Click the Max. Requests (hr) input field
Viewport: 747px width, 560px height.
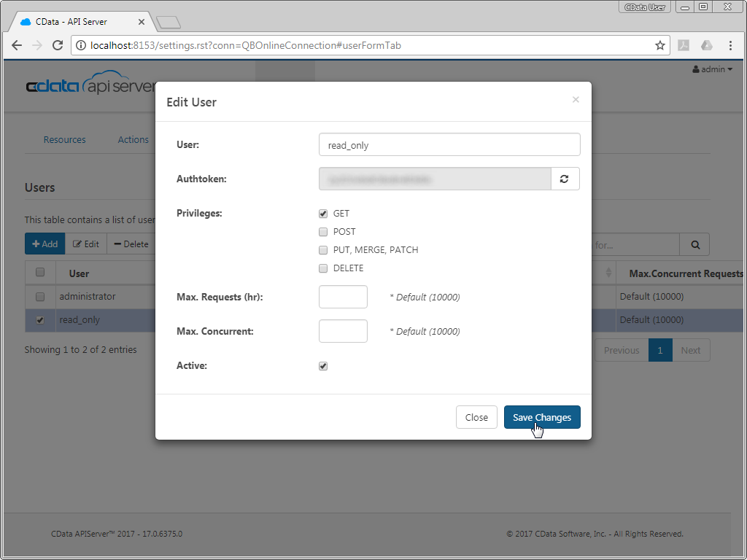(343, 297)
